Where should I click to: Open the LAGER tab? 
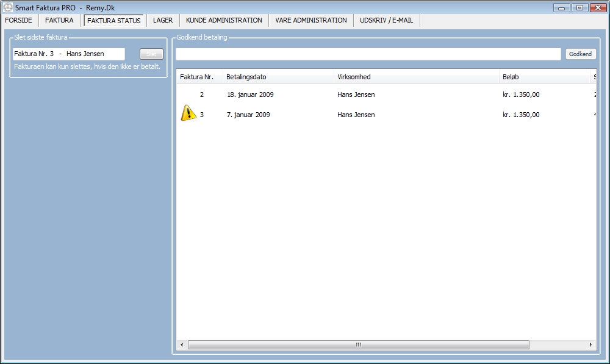(163, 20)
